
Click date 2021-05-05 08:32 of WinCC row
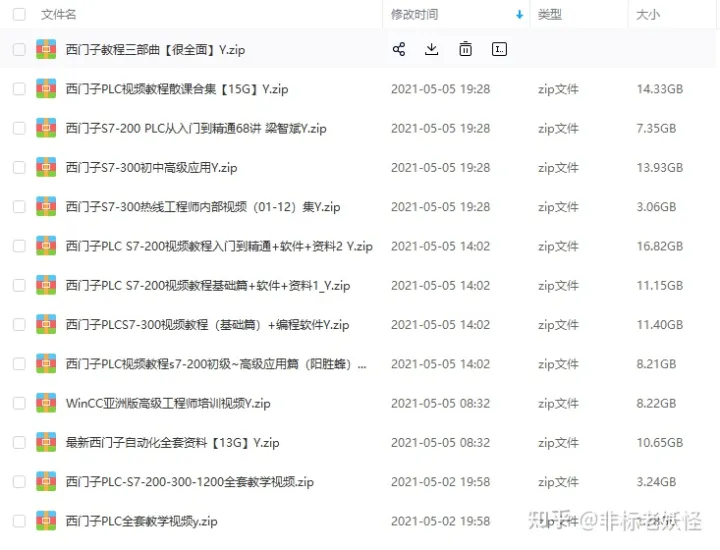tap(440, 403)
